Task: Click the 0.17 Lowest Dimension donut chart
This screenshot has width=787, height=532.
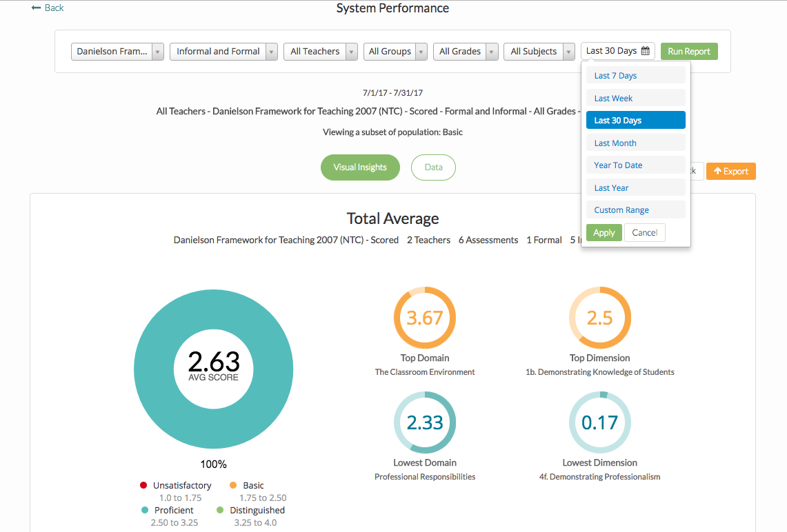Action: pyautogui.click(x=599, y=422)
